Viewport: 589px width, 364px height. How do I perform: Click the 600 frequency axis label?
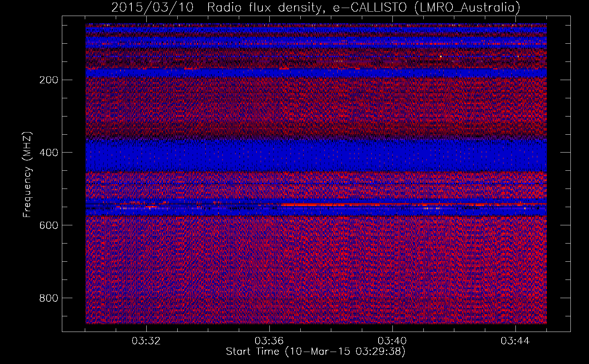[x=48, y=225]
